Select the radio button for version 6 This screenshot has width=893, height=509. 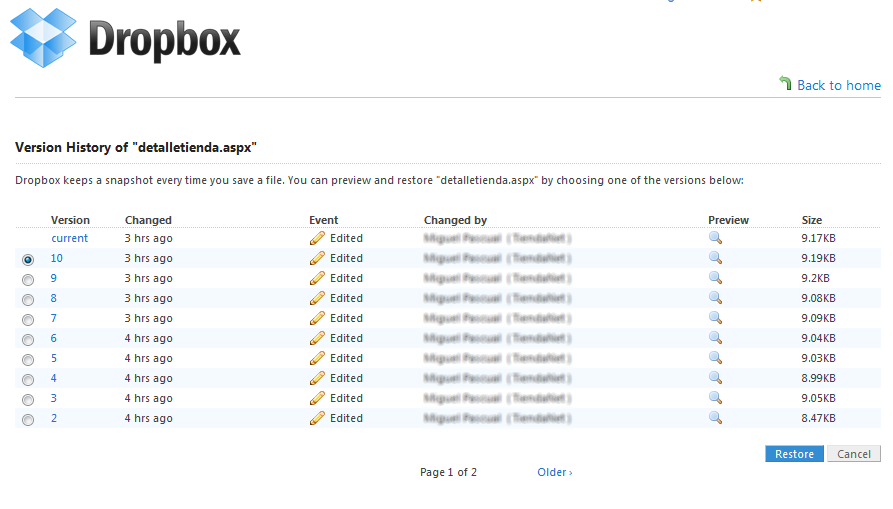coord(28,340)
